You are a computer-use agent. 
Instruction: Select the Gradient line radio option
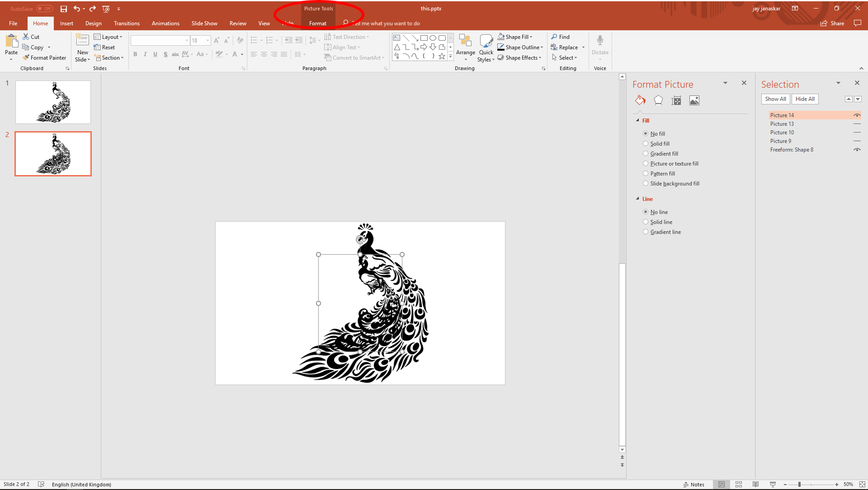click(645, 232)
